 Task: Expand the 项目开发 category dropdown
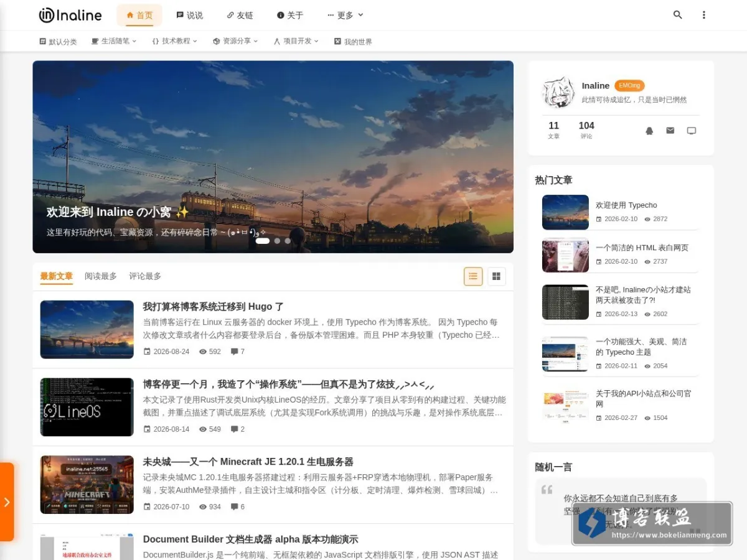[296, 41]
